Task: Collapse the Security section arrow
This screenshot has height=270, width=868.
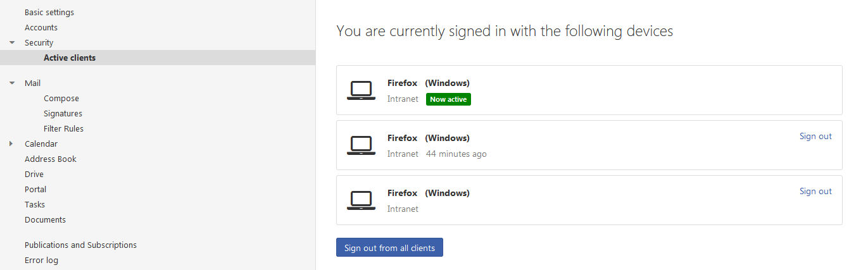Action: [12, 43]
